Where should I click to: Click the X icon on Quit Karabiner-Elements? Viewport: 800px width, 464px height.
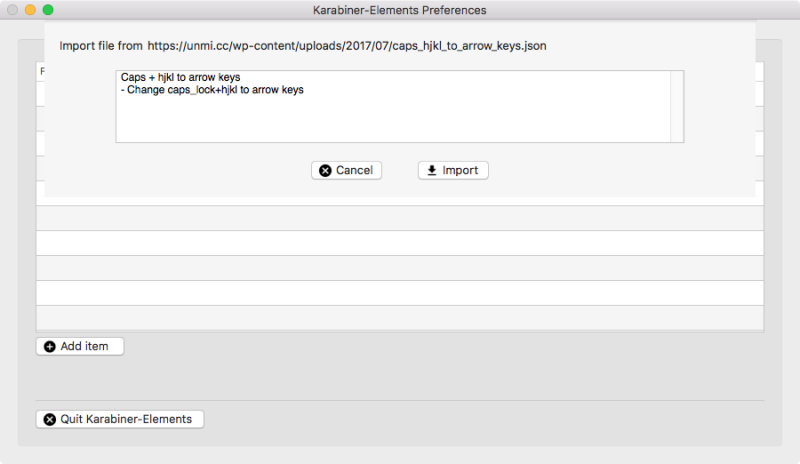[x=50, y=419]
